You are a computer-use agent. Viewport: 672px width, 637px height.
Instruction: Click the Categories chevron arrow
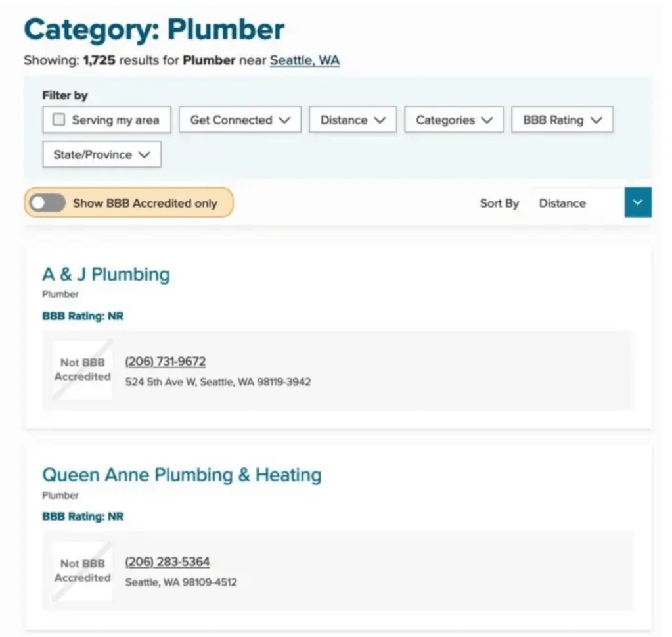point(487,120)
